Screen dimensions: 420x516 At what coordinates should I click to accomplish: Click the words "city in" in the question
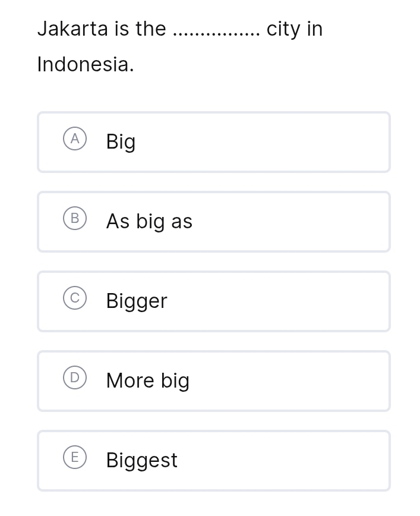tap(295, 29)
